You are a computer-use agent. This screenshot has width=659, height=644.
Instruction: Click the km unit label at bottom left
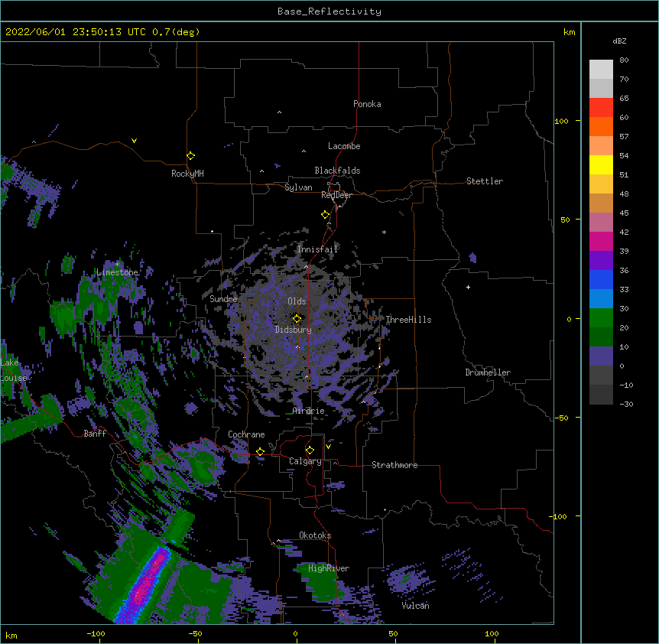[x=11, y=635]
